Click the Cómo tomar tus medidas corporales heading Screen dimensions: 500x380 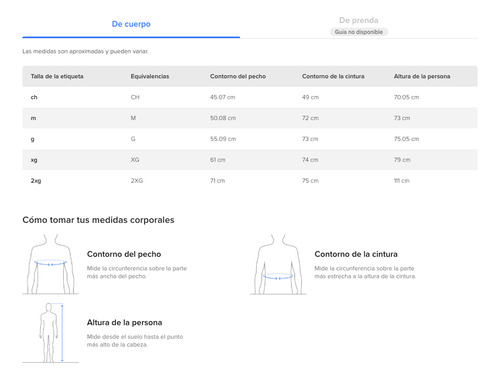(98, 220)
